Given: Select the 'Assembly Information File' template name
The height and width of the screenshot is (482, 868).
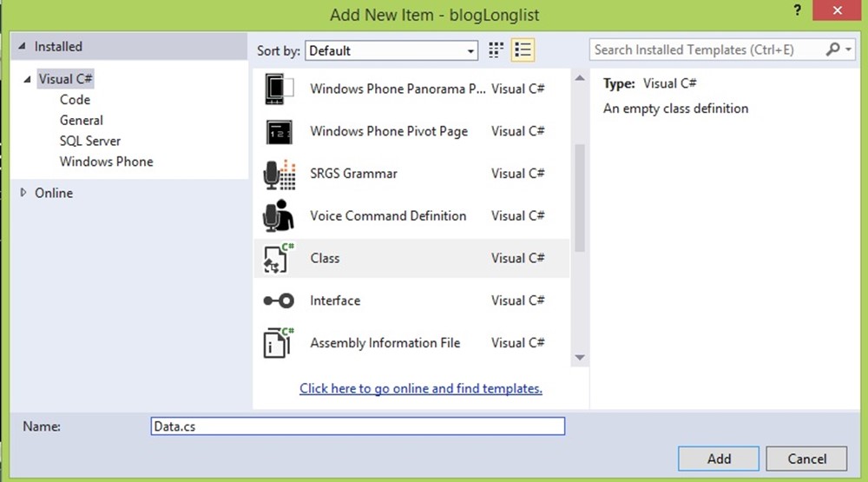Looking at the screenshot, I should pos(385,343).
